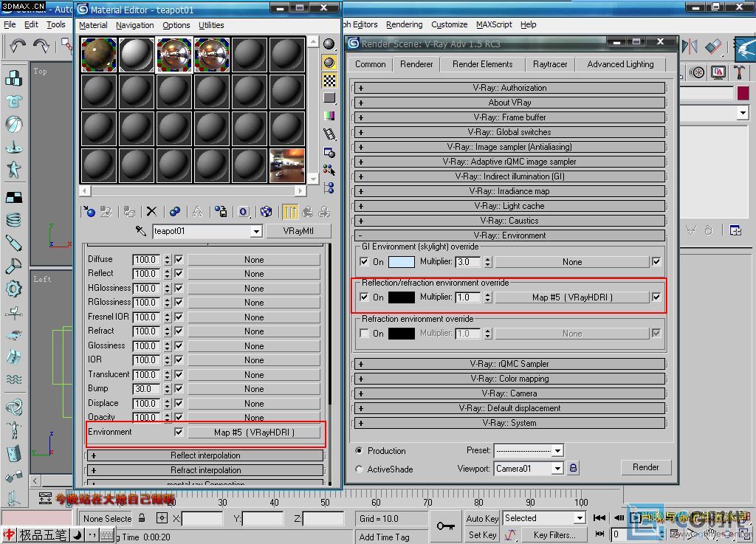Expand the V-Ray:: Color mapping rollout
Screen dimensions: 756x544
(x=509, y=379)
